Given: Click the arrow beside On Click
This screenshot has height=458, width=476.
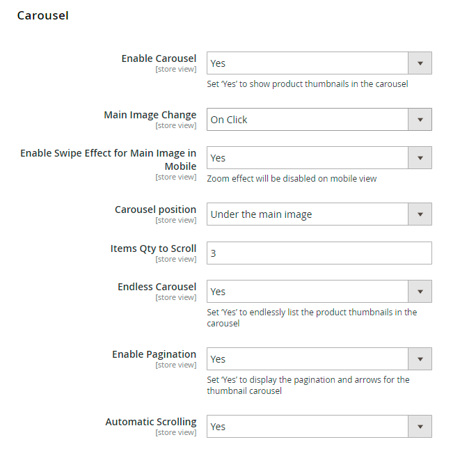Looking at the screenshot, I should (x=420, y=120).
